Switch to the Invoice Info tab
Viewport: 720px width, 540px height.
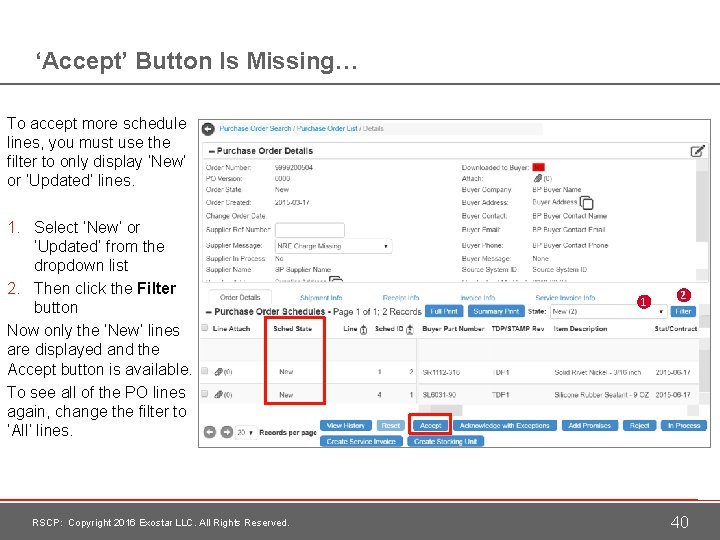coord(478,298)
